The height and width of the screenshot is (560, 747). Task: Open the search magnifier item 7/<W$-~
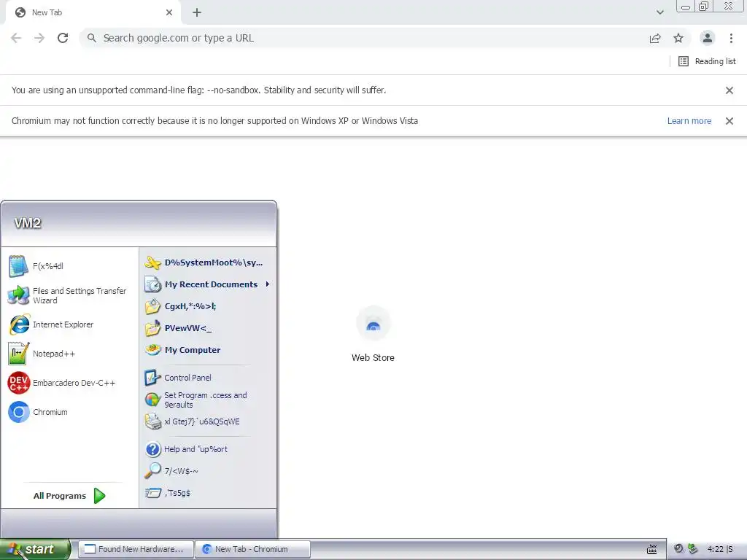tap(208, 471)
